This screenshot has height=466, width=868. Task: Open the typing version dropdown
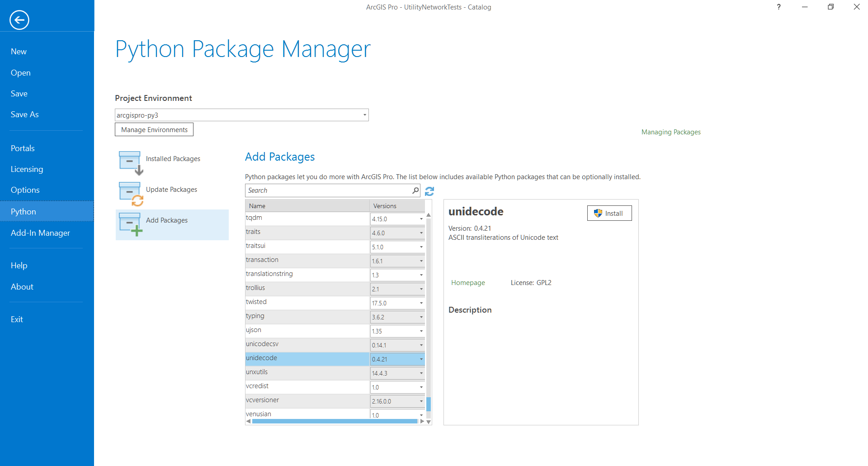pyautogui.click(x=421, y=317)
